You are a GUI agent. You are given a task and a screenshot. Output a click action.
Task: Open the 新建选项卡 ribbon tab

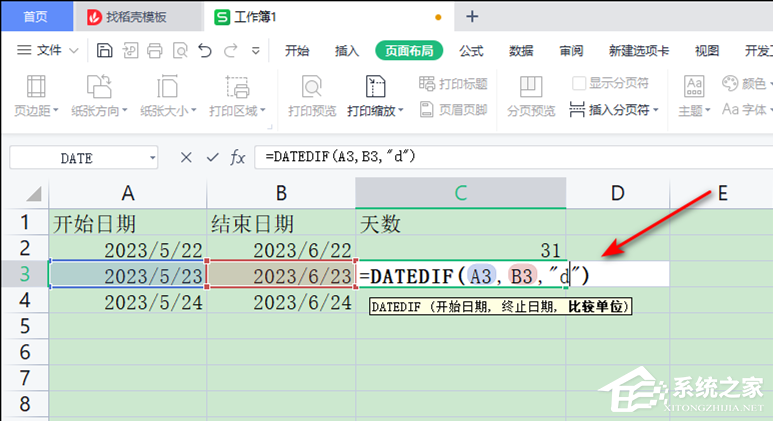click(x=639, y=51)
